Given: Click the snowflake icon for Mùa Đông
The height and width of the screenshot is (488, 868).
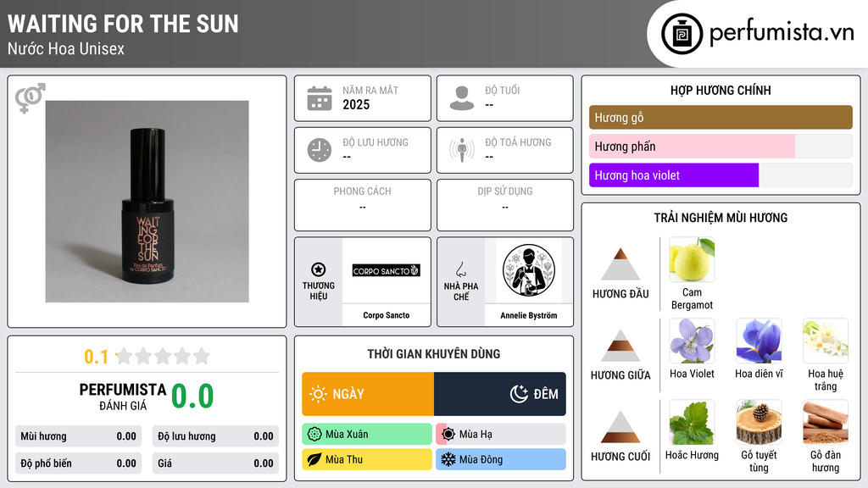Looking at the screenshot, I should pyautogui.click(x=448, y=459).
